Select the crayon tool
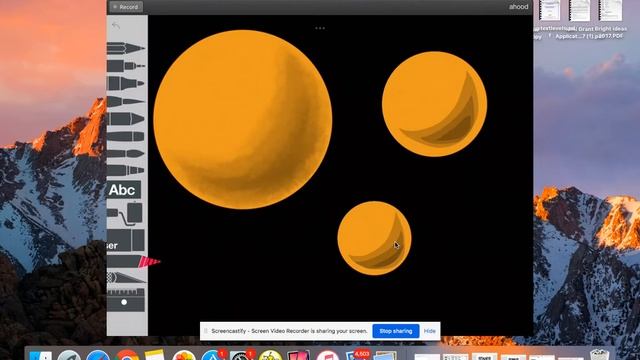Image resolution: width=640 pixels, height=360 pixels. (126, 136)
